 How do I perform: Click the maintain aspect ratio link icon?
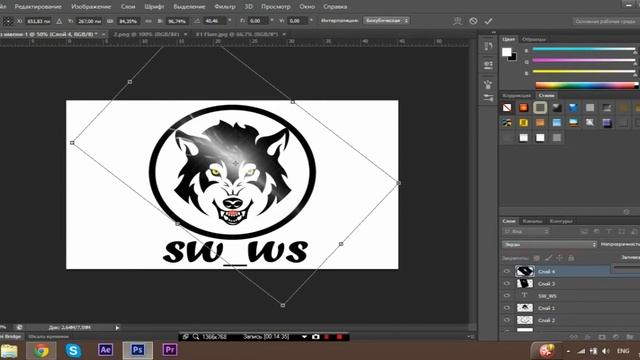coord(148,21)
